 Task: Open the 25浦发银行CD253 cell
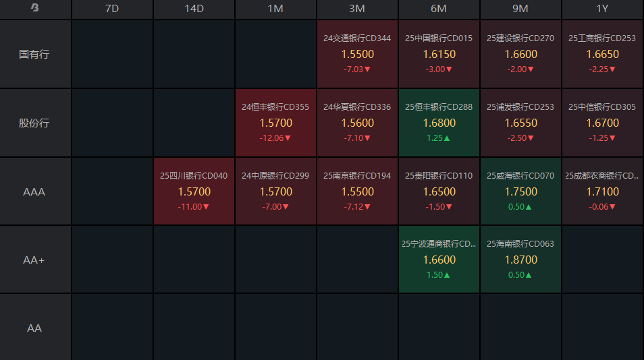tap(520, 123)
